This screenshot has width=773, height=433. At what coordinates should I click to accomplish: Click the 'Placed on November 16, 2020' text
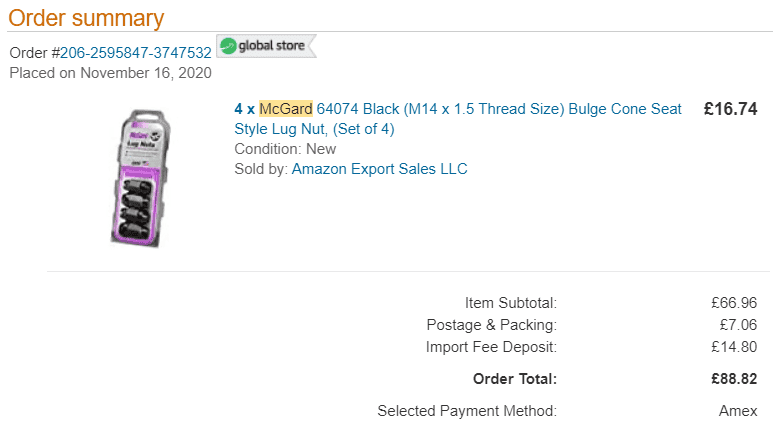[x=110, y=73]
